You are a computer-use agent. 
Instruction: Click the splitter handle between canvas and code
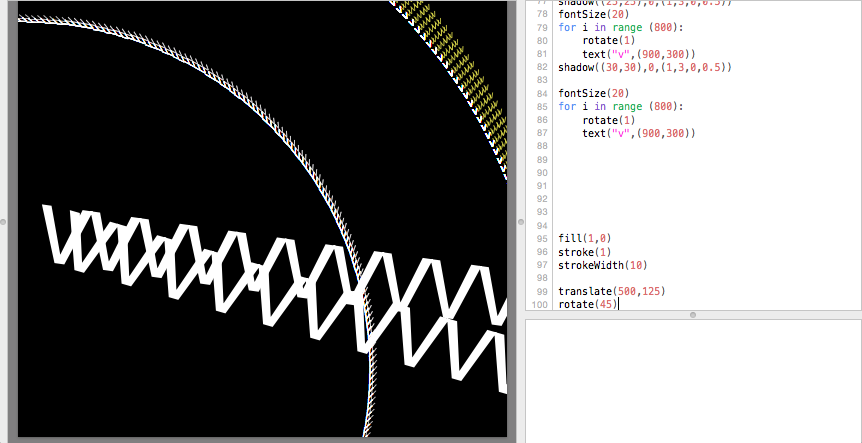click(521, 221)
